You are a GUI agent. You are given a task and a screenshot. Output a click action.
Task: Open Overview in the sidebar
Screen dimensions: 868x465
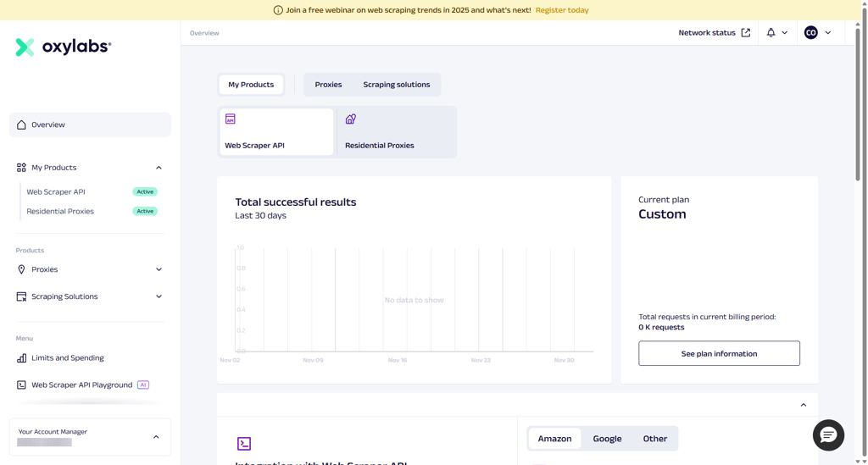tap(90, 125)
